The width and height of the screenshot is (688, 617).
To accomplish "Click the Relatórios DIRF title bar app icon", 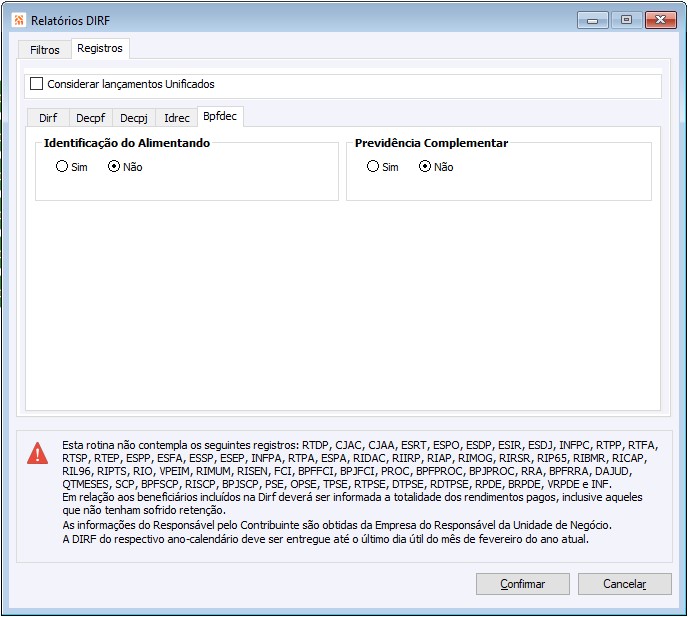I will [18, 20].
